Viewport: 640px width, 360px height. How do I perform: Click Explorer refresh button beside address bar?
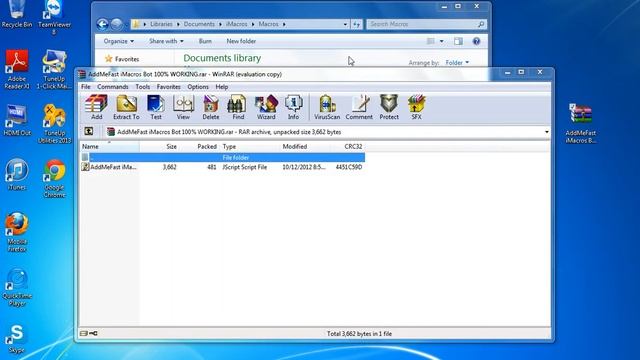point(356,24)
